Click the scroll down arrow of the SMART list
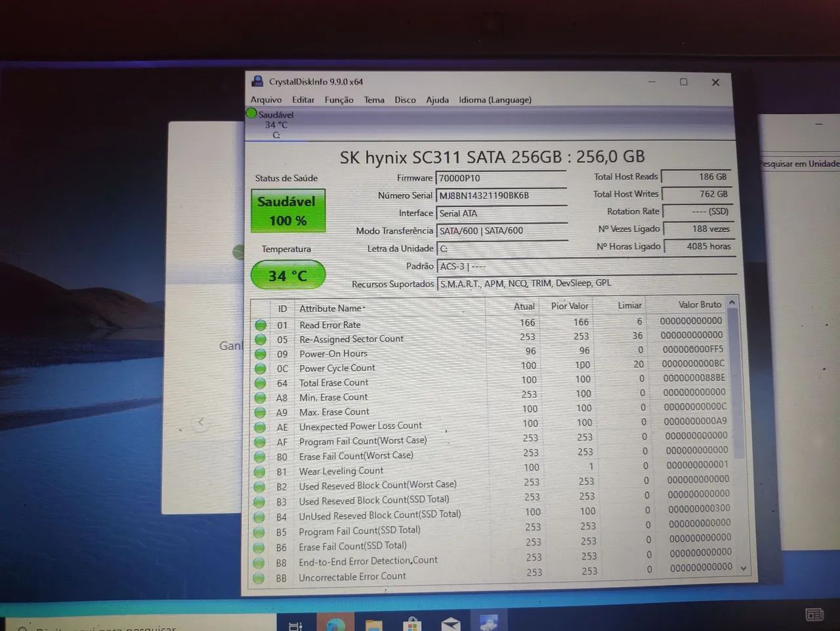 (744, 569)
